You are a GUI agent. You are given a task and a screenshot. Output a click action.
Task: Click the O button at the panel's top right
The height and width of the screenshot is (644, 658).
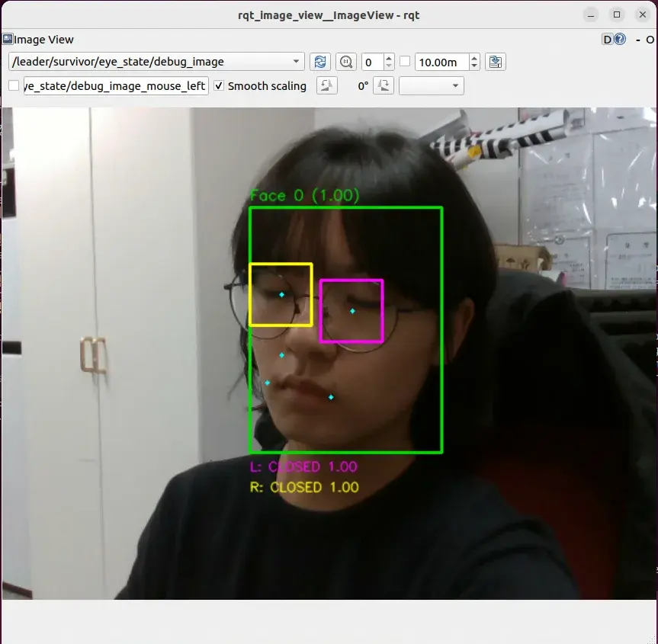pos(650,40)
